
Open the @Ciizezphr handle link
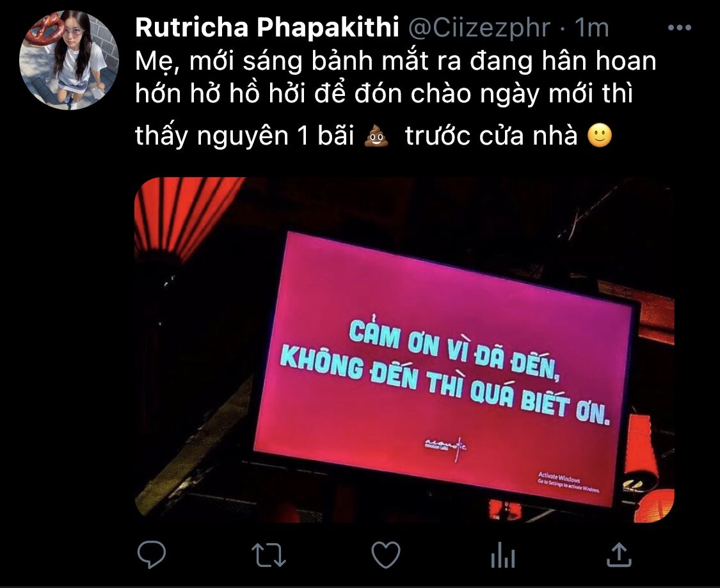[479, 28]
